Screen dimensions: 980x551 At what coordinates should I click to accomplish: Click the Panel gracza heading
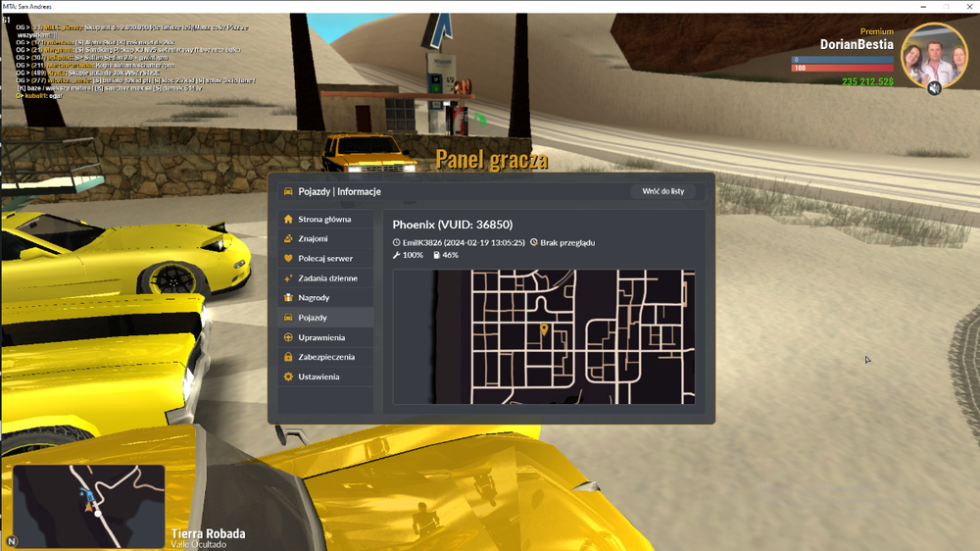tap(492, 160)
